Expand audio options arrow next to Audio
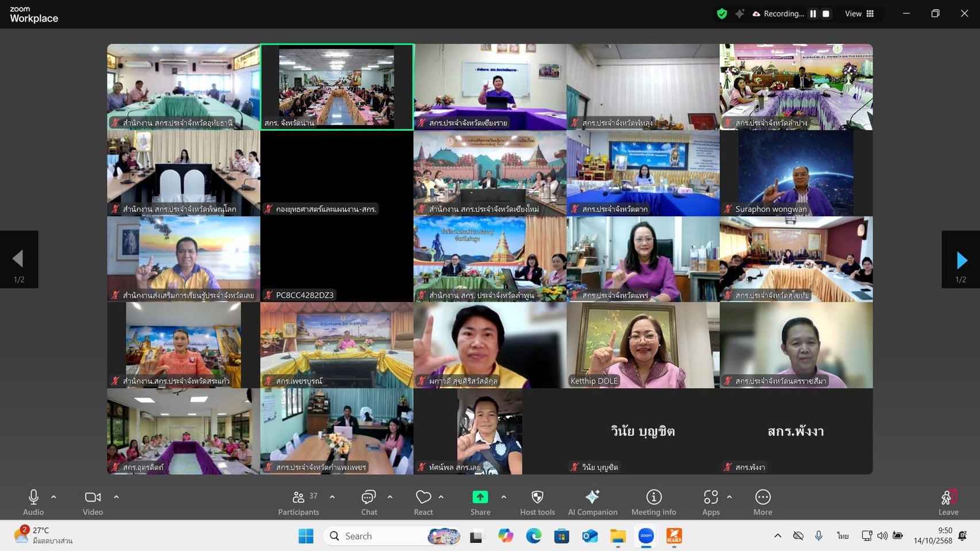The image size is (980, 551). (x=53, y=497)
